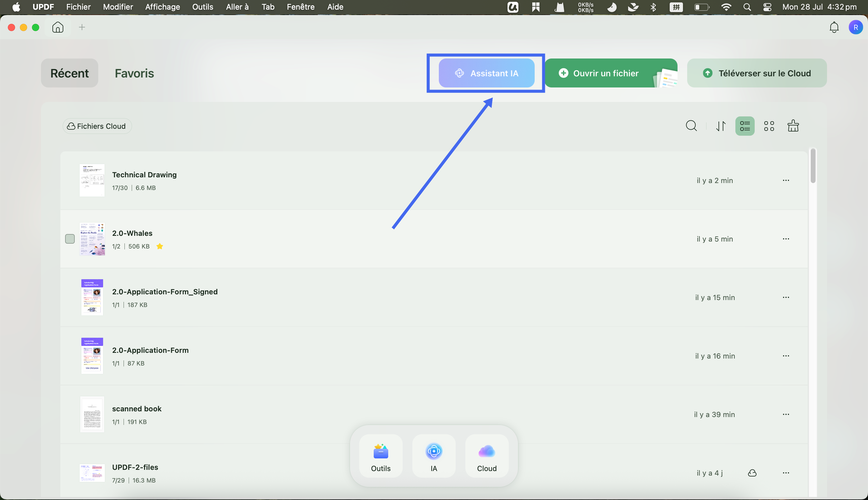Open the scanned book thumbnail
Viewport: 868px width, 500px height.
click(x=92, y=414)
